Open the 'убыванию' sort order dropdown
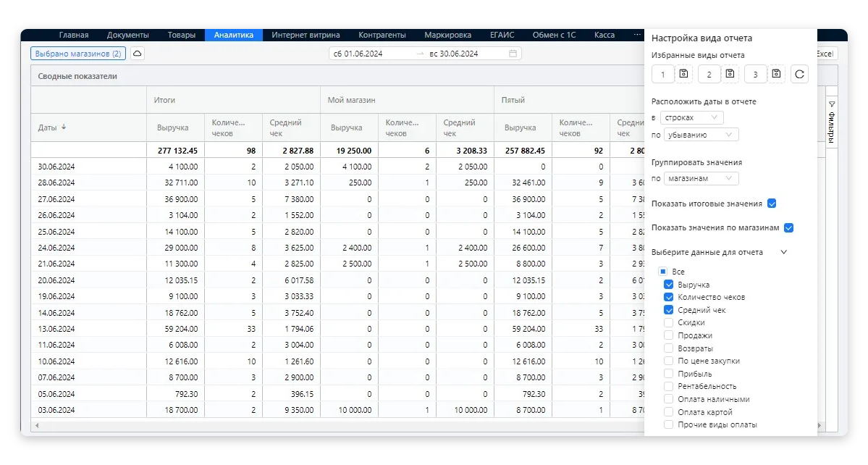The width and height of the screenshot is (868, 465). click(699, 135)
